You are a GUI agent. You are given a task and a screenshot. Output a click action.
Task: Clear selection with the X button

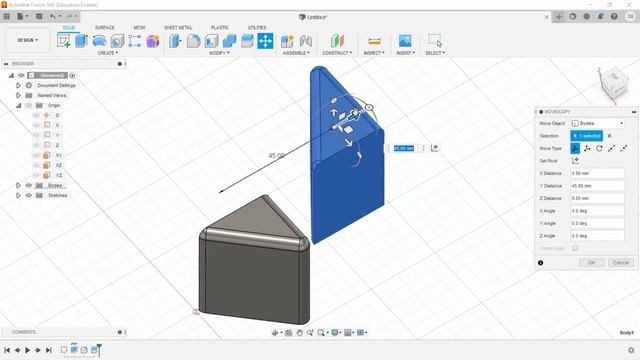point(609,136)
